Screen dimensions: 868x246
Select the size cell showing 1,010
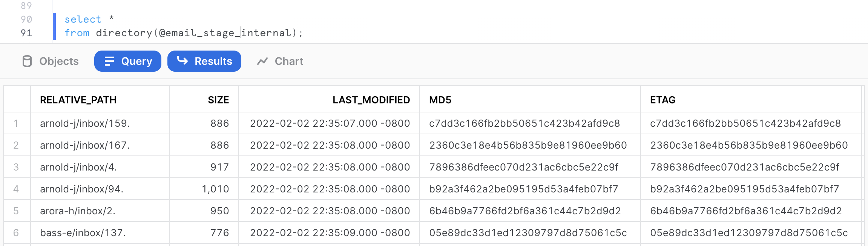[215, 189]
